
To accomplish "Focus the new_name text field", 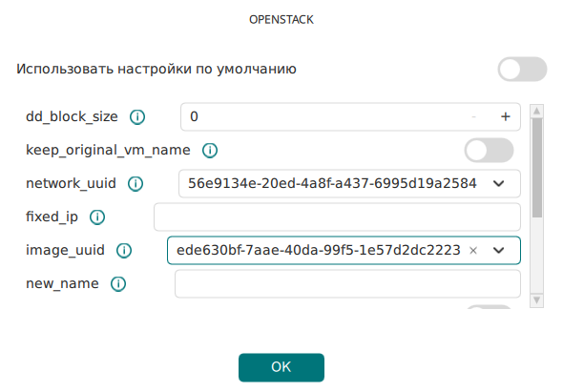I will tap(347, 284).
